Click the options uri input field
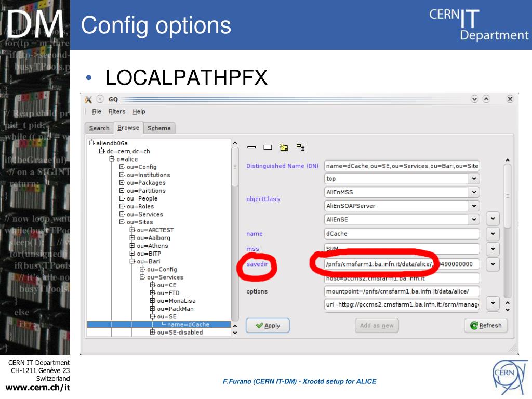 pyautogui.click(x=402, y=304)
